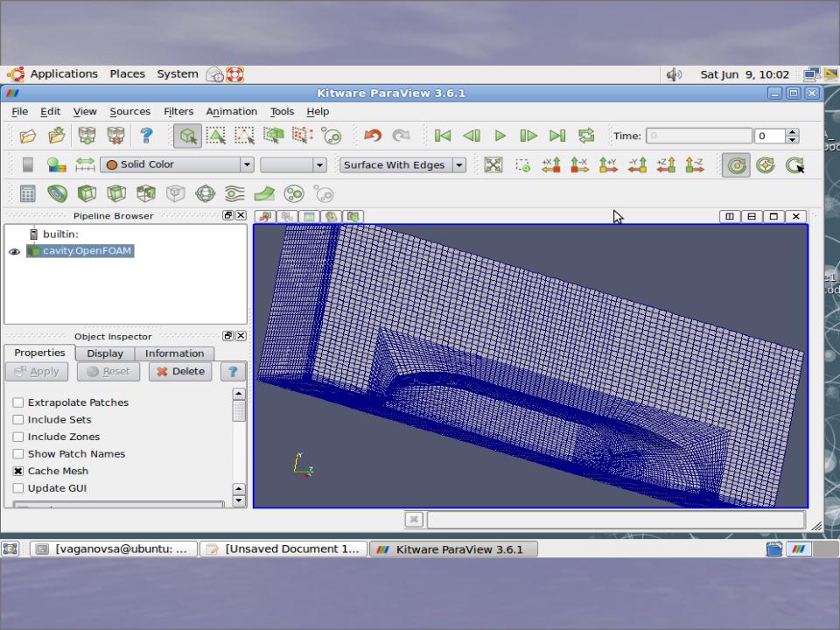840x630 pixels.
Task: Apply the Threshold filter
Action: 146,193
